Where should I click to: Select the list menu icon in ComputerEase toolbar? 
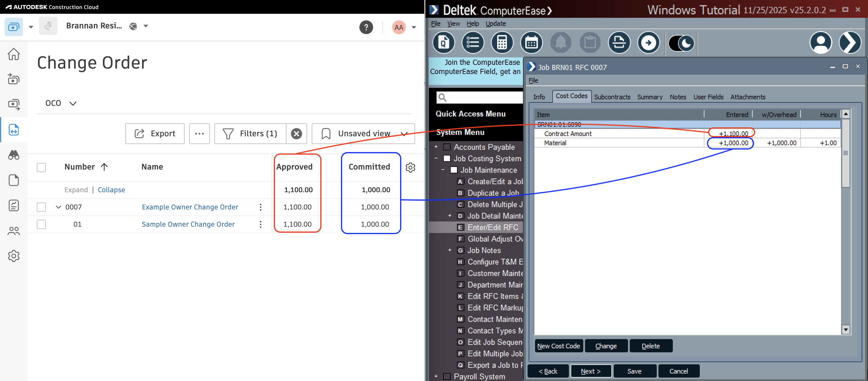click(x=473, y=42)
